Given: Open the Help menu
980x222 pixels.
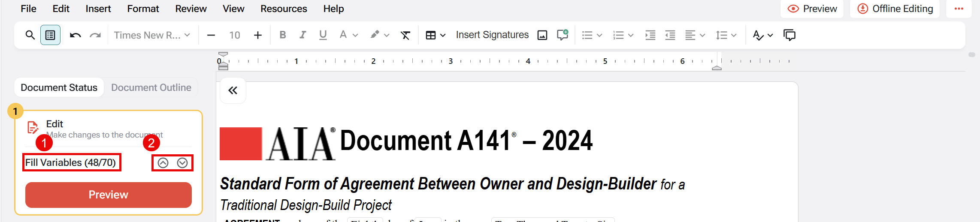Looking at the screenshot, I should (x=333, y=9).
